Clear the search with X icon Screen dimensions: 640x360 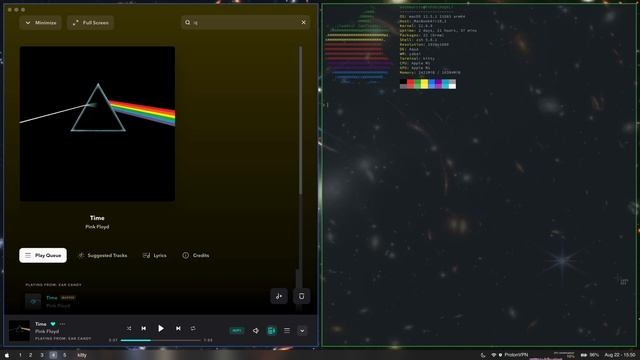[x=303, y=22]
